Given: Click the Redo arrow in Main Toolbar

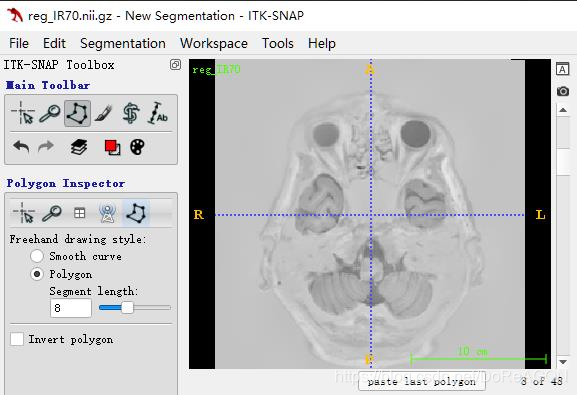Looking at the screenshot, I should click(x=46, y=147).
